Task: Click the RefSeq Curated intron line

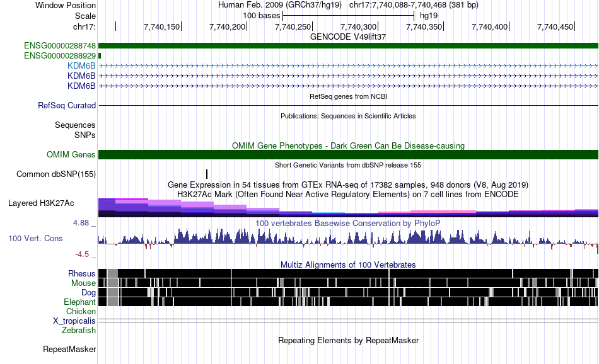Action: click(348, 105)
